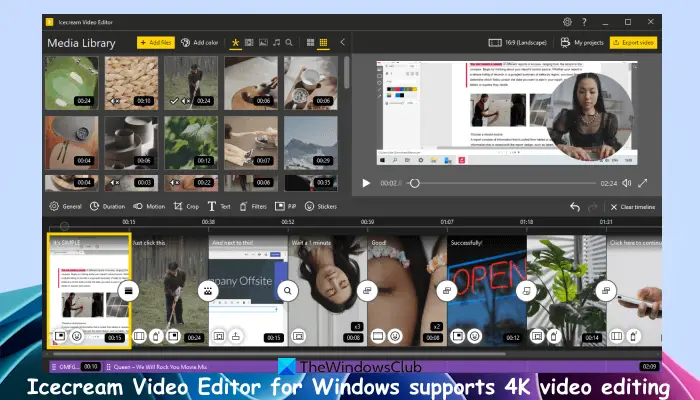Open transition between Good and Successfully clips
The image size is (700, 400).
coord(446,291)
